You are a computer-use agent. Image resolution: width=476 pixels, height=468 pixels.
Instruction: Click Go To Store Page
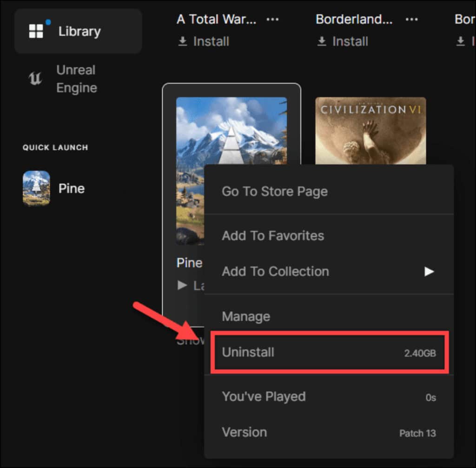click(x=274, y=191)
